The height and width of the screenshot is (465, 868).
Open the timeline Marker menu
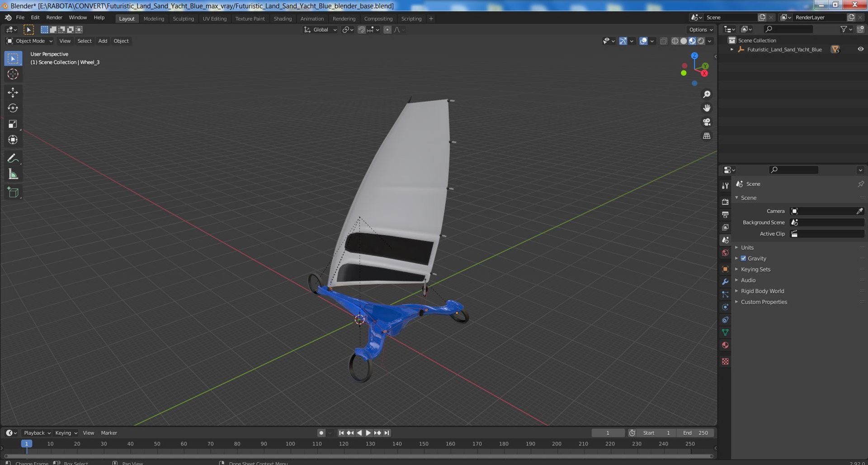[109, 433]
